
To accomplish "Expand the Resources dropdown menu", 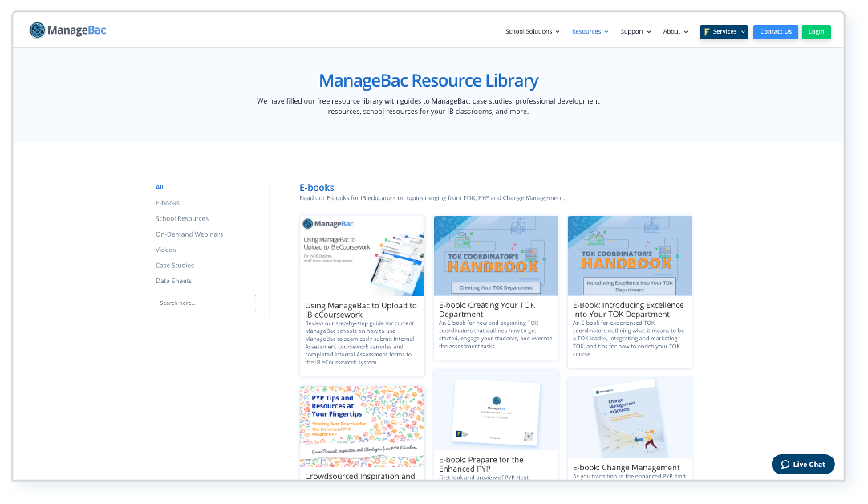I will pyautogui.click(x=590, y=31).
